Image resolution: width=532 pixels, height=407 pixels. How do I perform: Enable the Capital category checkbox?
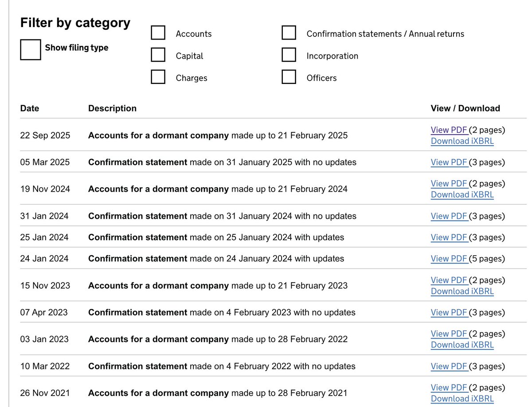click(158, 55)
